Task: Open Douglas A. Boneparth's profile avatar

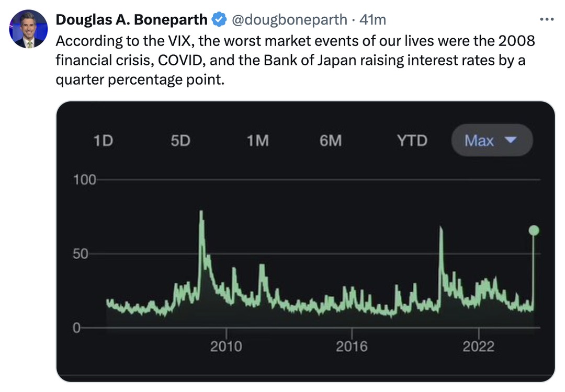Action: pos(28,29)
